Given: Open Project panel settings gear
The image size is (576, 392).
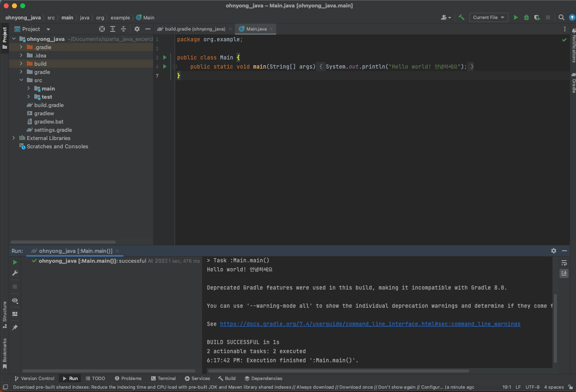Looking at the screenshot, I should pos(137,29).
